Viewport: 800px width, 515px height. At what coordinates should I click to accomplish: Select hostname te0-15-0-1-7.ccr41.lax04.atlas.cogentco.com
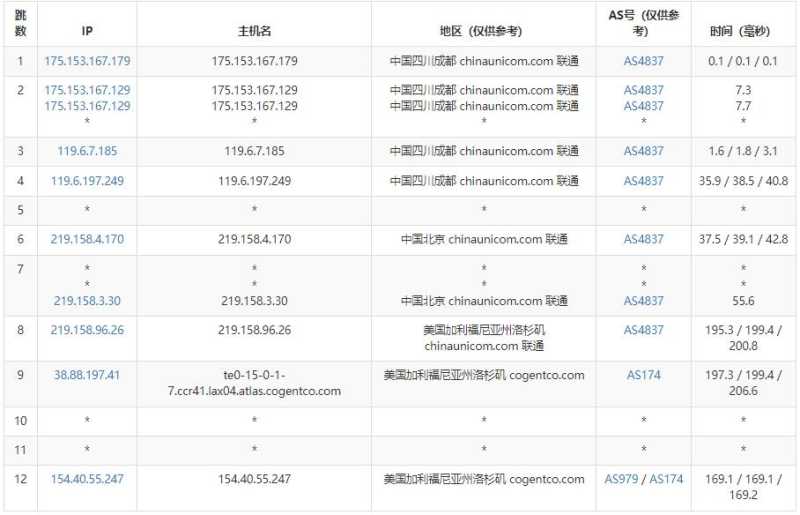coord(254,383)
